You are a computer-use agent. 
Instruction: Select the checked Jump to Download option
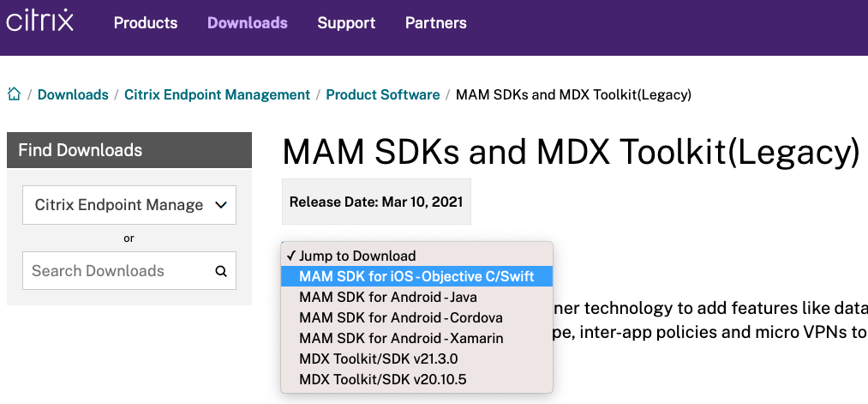(x=357, y=256)
